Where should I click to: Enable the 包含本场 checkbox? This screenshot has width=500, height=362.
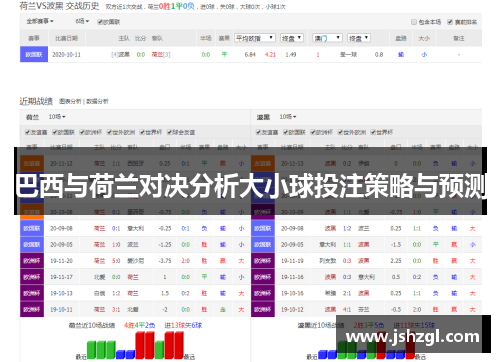pos(414,22)
